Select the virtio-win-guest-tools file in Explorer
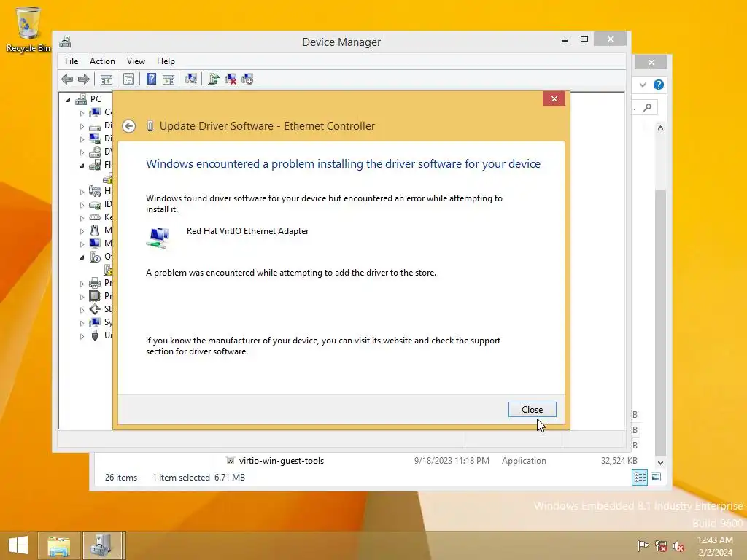Screen dimensions: 747x560 click(x=281, y=461)
